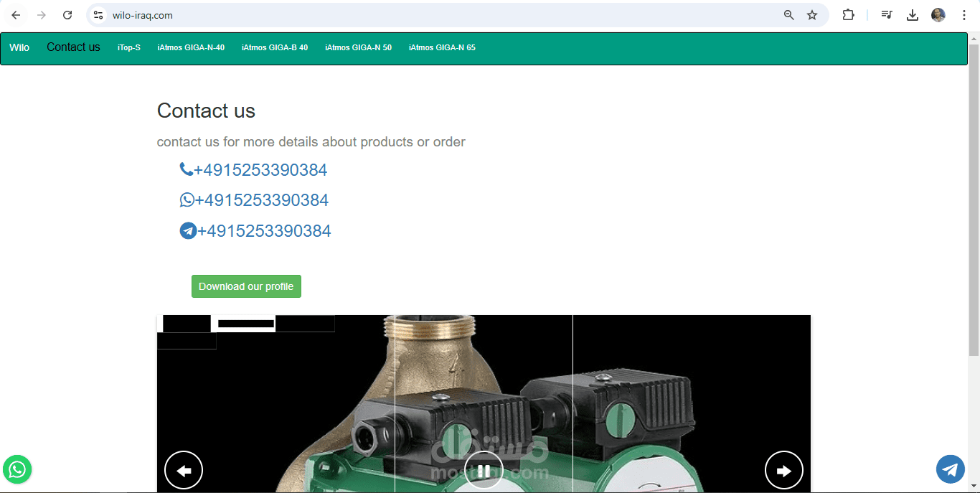Image resolution: width=980 pixels, height=493 pixels.
Task: Click the 'contact us for more details' text
Action: [311, 142]
